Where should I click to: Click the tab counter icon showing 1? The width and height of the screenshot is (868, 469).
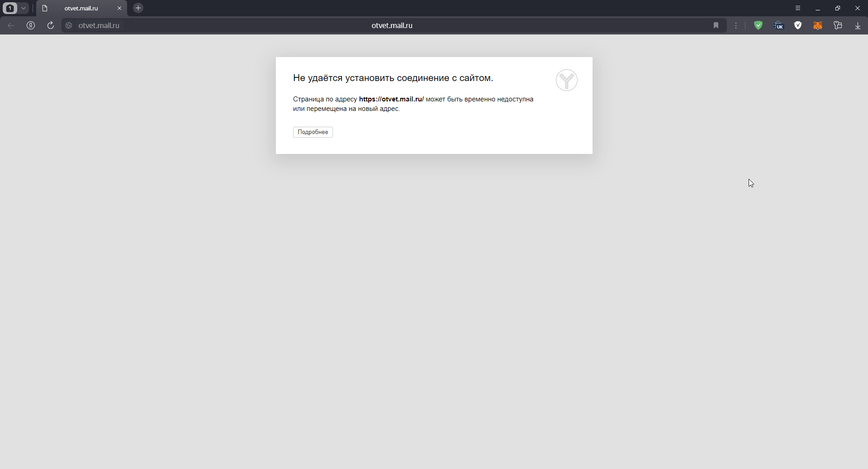pos(10,8)
